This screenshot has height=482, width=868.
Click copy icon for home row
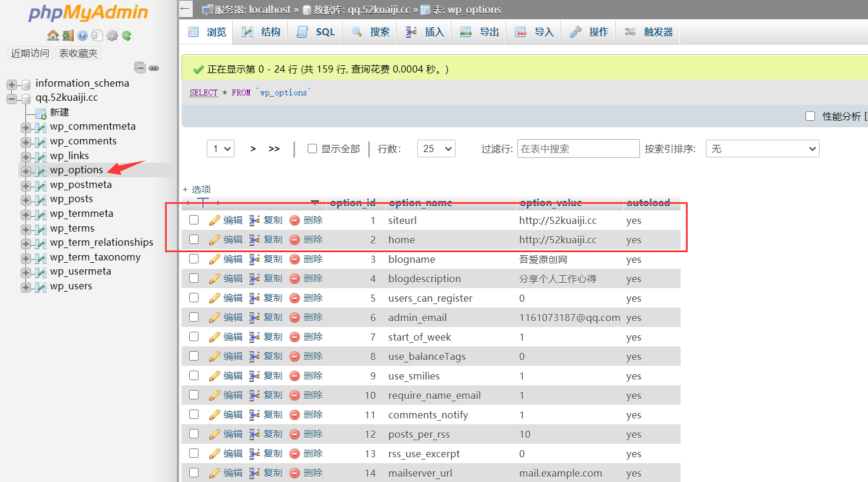tap(255, 240)
